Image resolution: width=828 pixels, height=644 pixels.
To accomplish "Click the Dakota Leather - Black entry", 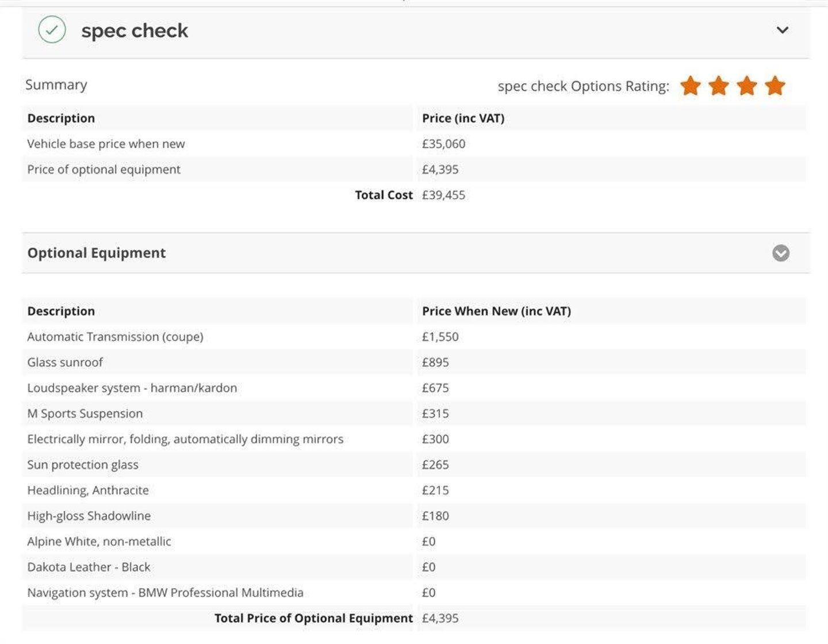I will (89, 567).
